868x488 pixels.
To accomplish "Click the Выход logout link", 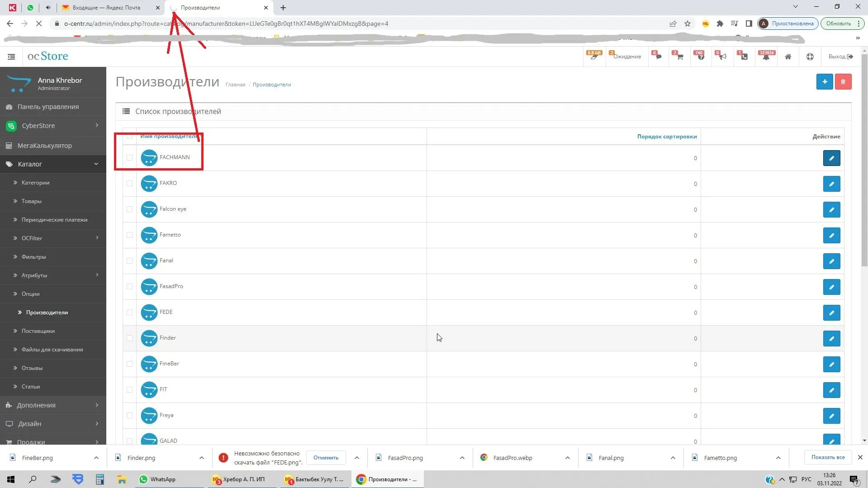I will (840, 57).
